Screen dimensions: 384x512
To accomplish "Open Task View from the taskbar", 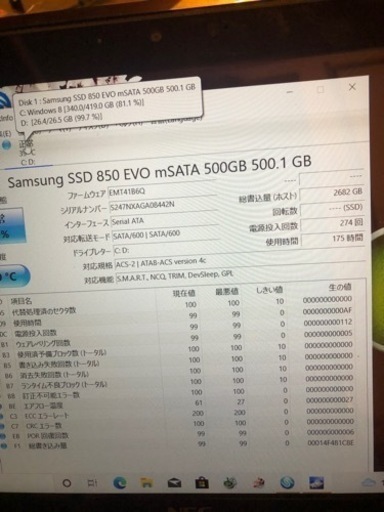I will pyautogui.click(x=92, y=483).
